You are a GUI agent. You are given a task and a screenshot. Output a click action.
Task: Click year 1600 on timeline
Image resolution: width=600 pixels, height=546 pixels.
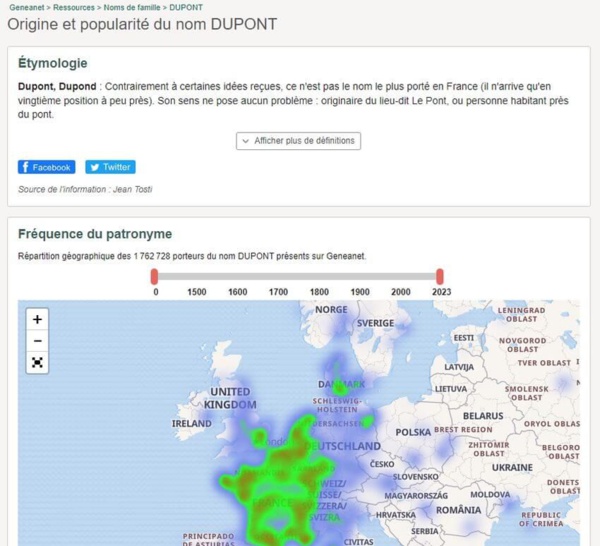click(x=237, y=292)
